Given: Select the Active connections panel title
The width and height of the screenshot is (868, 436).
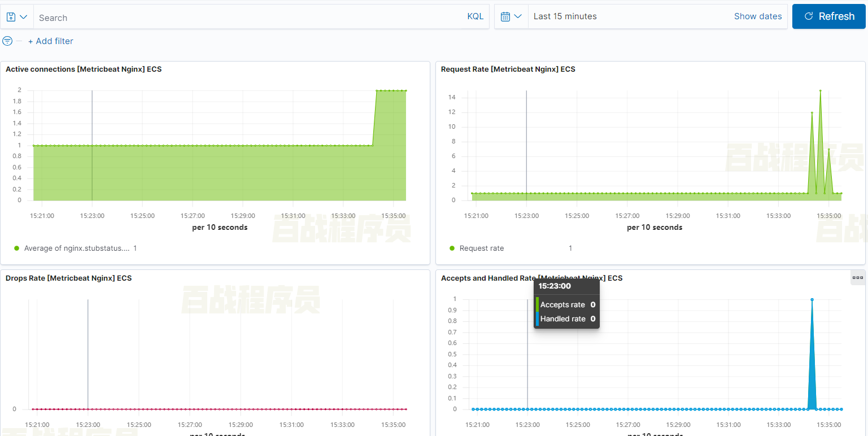Looking at the screenshot, I should pyautogui.click(x=83, y=69).
